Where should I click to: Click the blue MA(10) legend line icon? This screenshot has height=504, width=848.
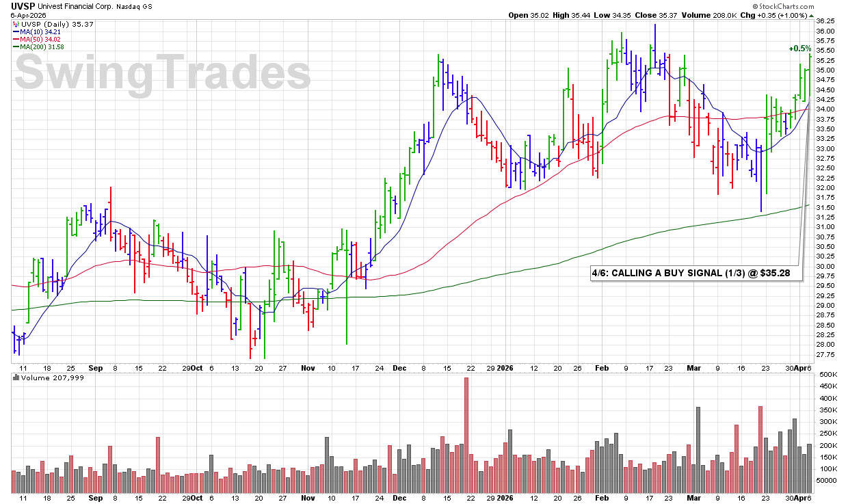[x=16, y=31]
